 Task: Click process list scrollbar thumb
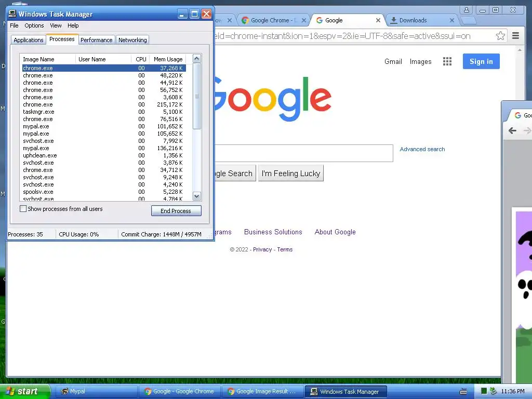point(197,96)
